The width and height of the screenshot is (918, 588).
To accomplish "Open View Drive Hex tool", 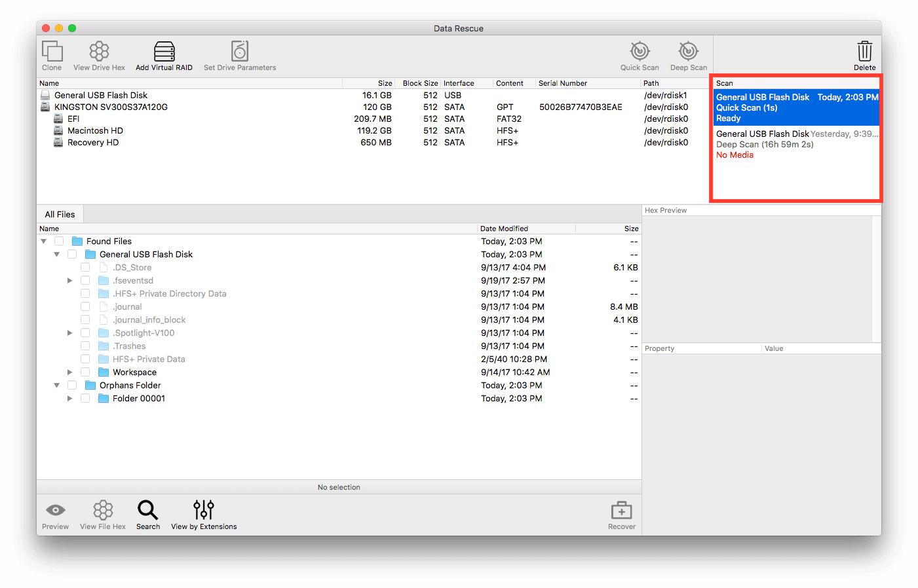I will click(100, 55).
